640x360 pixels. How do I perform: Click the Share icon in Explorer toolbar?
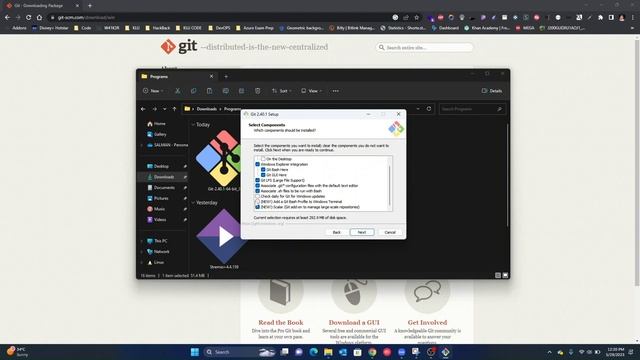[x=242, y=91]
